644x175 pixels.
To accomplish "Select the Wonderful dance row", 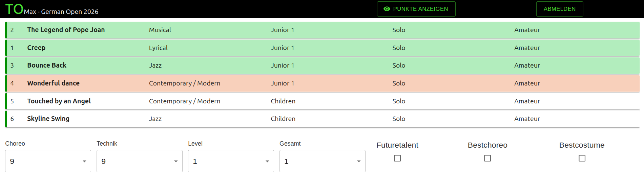I will click(x=54, y=83).
